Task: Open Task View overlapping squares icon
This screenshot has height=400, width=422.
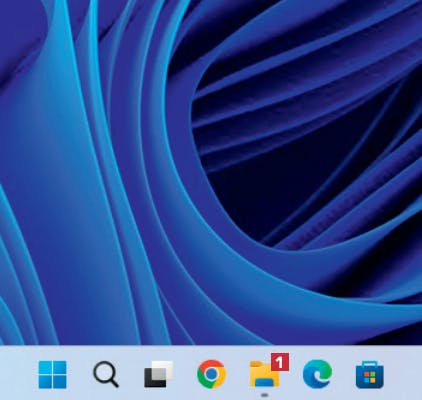Action: tap(159, 374)
